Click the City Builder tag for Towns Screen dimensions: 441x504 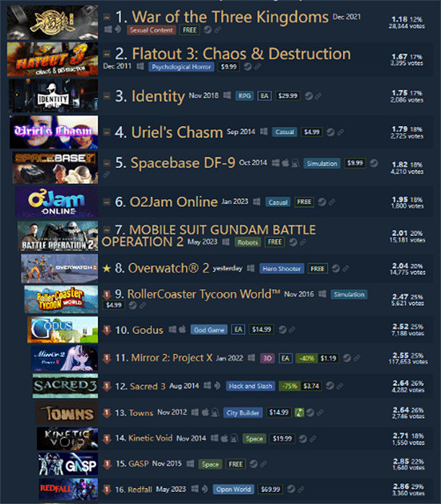coord(243,413)
